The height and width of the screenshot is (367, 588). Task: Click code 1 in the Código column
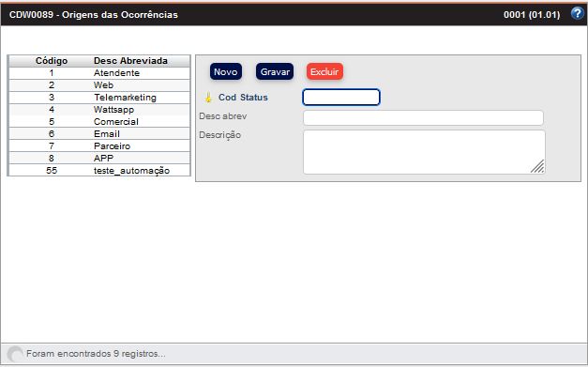52,73
